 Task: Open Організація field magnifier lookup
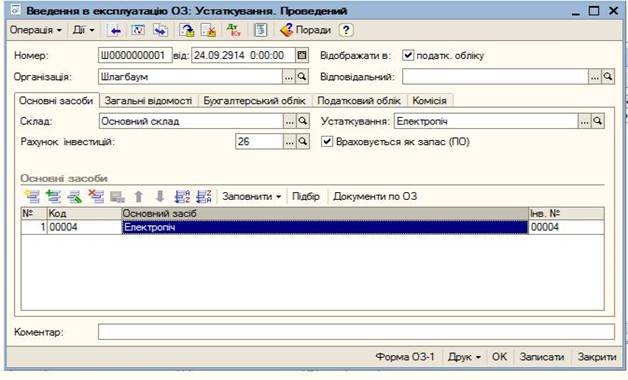[x=302, y=76]
